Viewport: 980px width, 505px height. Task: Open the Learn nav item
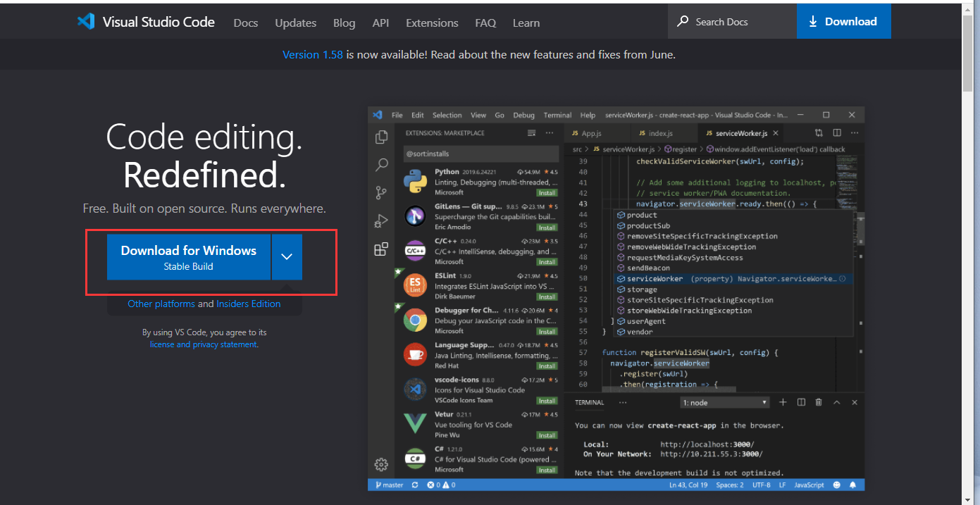526,23
